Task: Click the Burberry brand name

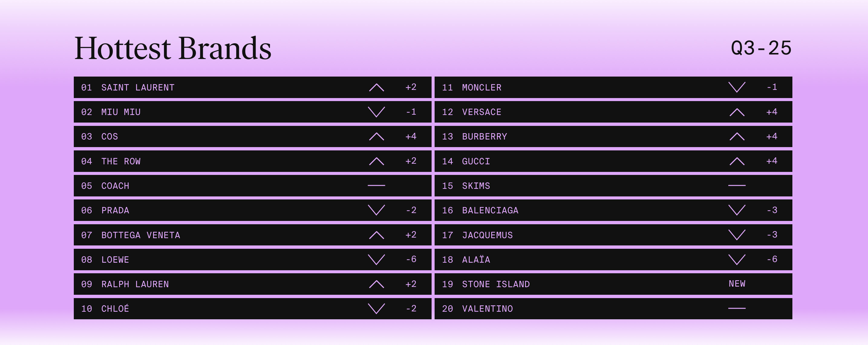Action: click(484, 136)
